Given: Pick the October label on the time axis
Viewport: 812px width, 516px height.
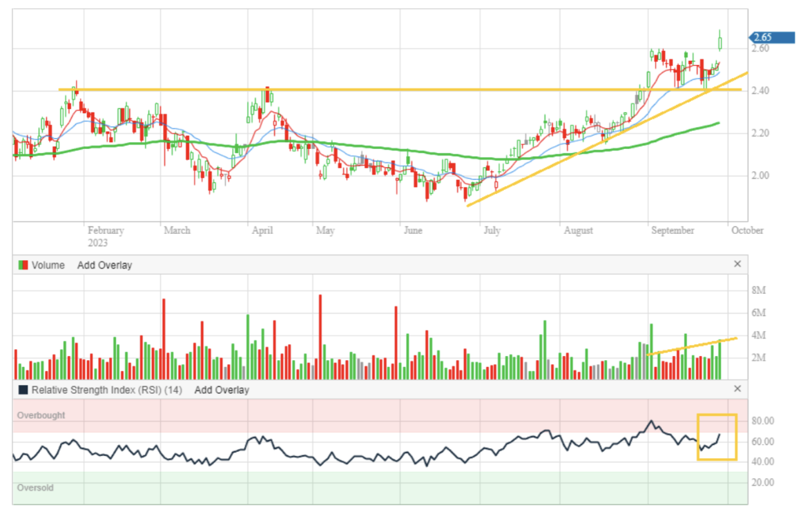Looking at the screenshot, I should (x=747, y=230).
